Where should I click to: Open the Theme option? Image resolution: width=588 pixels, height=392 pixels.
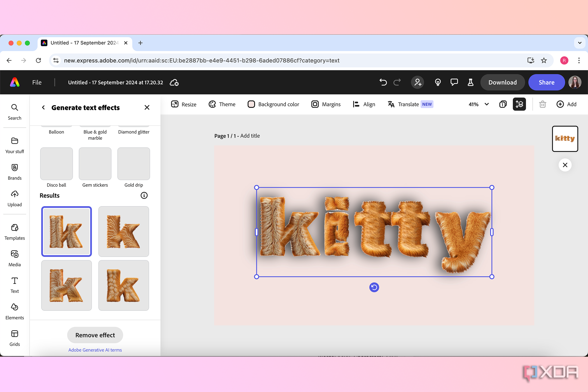pos(222,104)
